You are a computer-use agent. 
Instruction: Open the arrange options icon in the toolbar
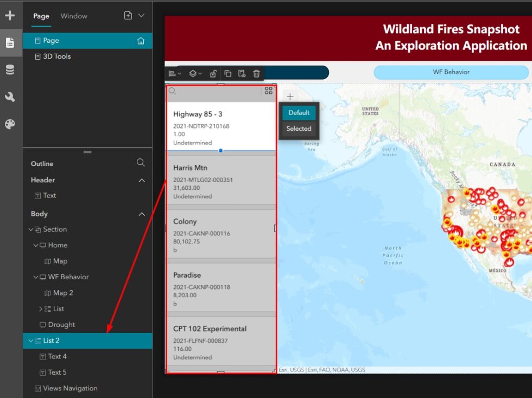point(173,73)
